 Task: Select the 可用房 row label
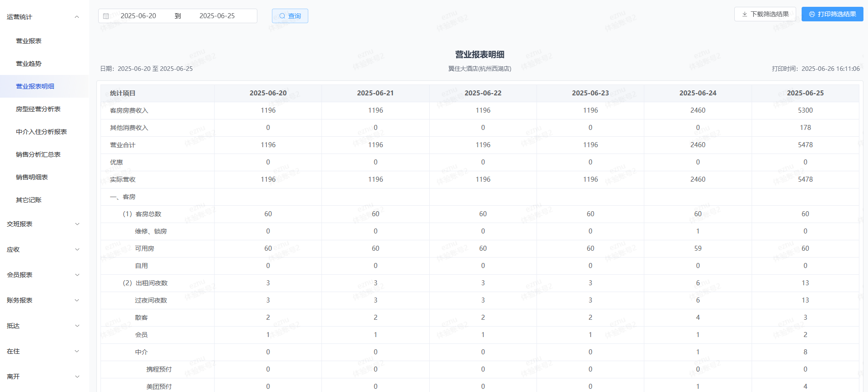pos(145,248)
